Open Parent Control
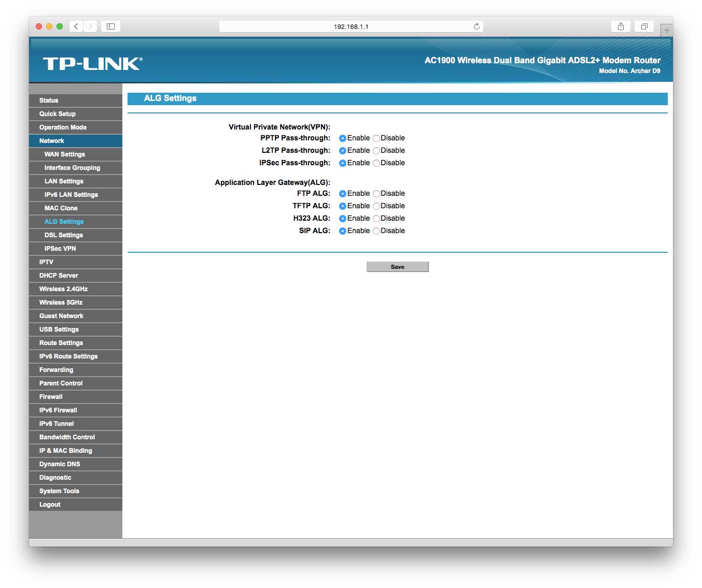The height and width of the screenshot is (588, 702). coord(76,383)
